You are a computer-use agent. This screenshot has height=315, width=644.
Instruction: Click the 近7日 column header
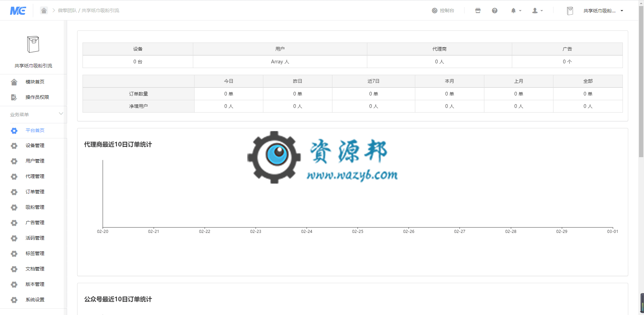374,81
